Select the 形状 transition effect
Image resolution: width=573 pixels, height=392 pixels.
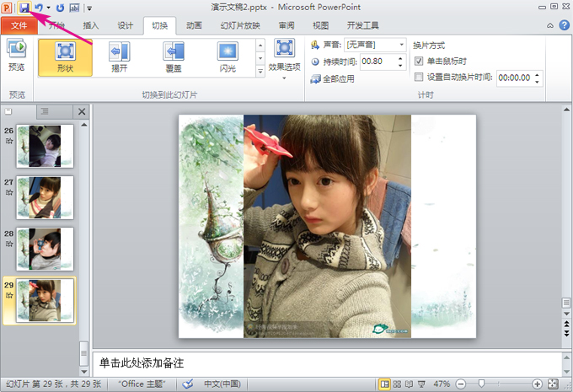coord(65,56)
